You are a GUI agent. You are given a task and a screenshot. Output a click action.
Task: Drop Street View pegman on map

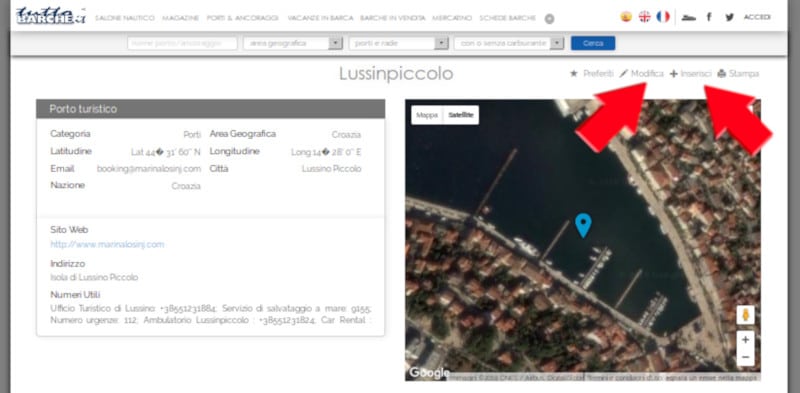[745, 315]
